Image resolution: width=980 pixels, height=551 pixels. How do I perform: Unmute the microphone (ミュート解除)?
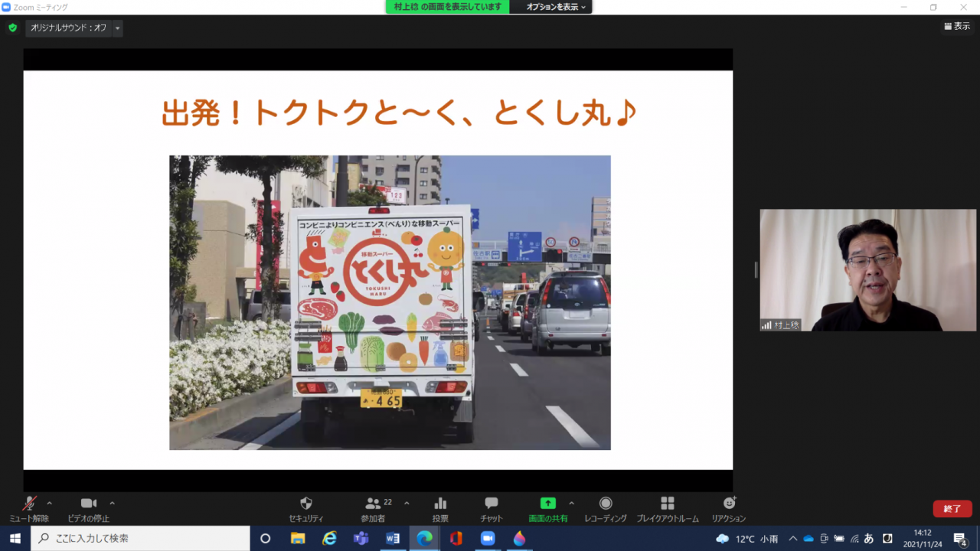[x=29, y=504]
